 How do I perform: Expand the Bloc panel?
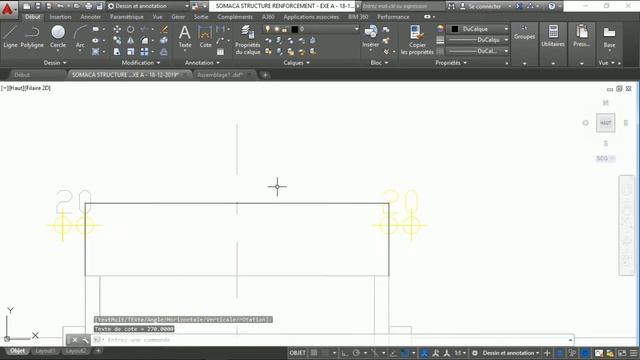pyautogui.click(x=379, y=62)
